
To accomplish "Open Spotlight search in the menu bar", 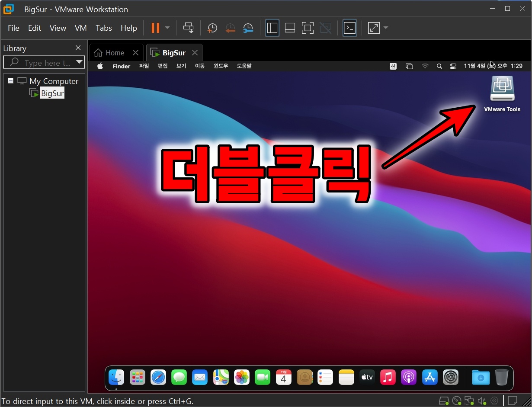I will pos(439,66).
